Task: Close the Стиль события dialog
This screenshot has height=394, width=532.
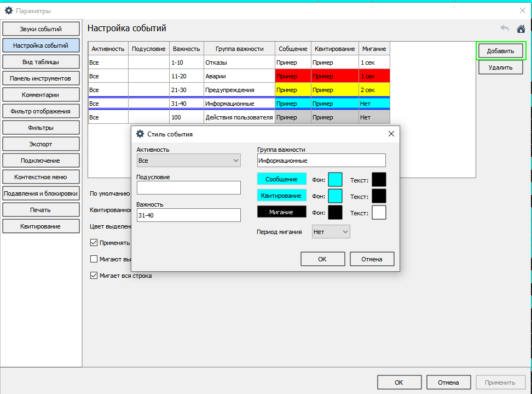Action: (391, 134)
